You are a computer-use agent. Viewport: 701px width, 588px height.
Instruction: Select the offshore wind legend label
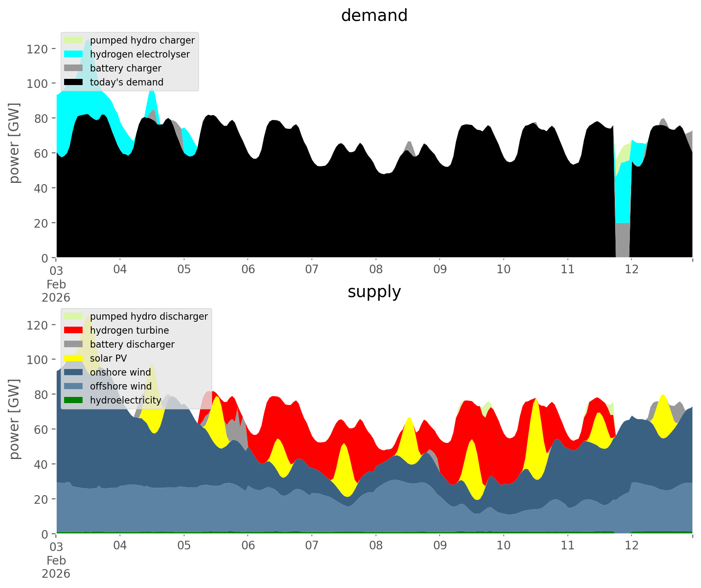click(120, 386)
